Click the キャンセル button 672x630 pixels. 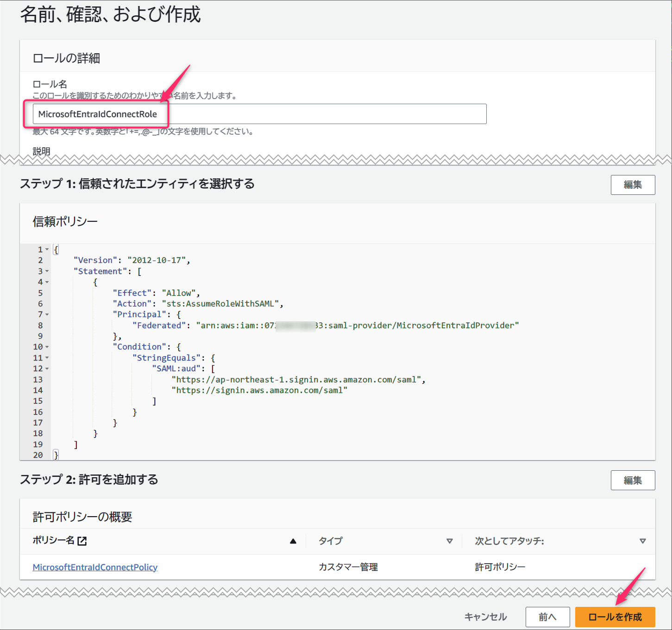[485, 617]
